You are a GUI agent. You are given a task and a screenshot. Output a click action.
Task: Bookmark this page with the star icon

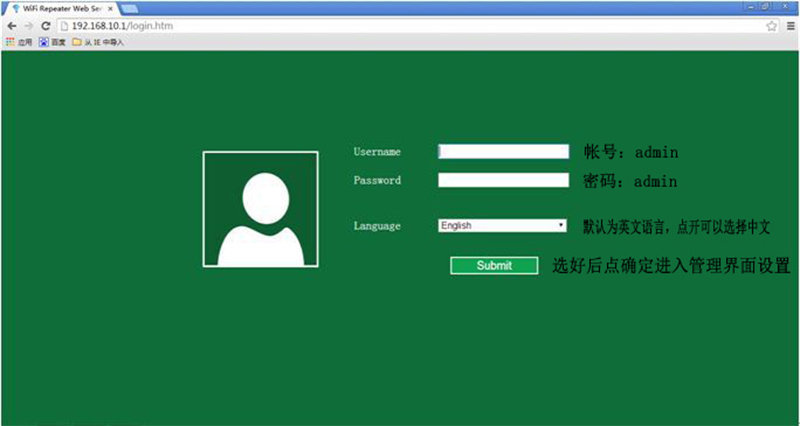tap(771, 26)
